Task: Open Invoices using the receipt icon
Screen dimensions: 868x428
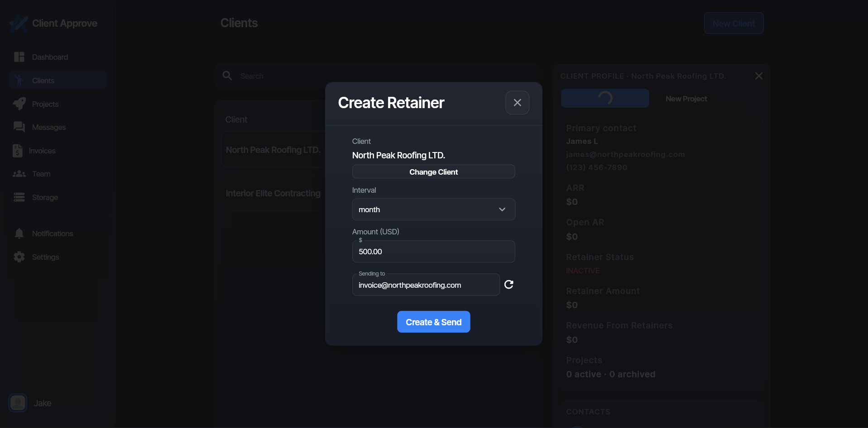Action: click(x=18, y=151)
